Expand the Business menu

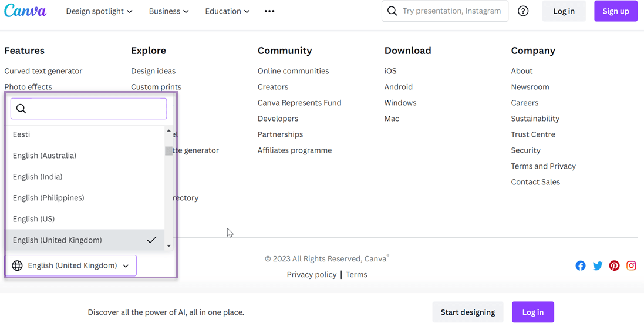169,11
